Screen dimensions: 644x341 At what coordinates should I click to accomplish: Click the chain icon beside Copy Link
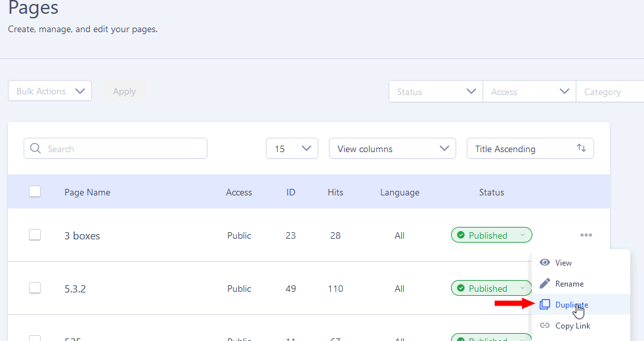point(544,325)
